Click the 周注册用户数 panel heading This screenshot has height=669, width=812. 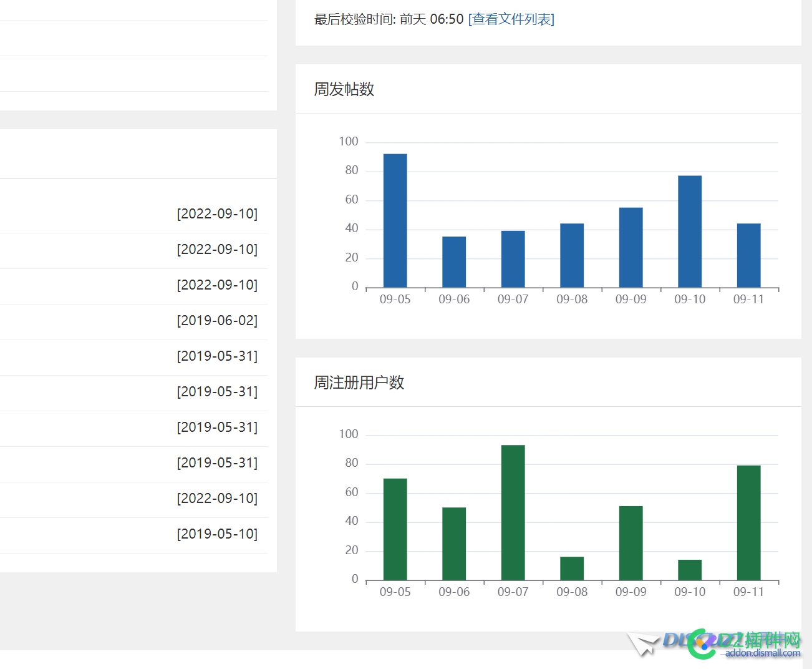pos(359,383)
